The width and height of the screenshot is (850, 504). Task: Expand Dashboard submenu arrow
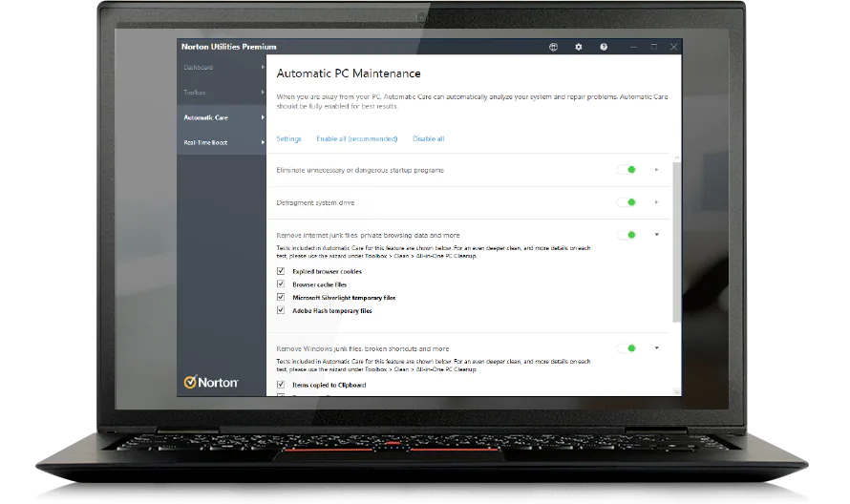click(x=263, y=67)
